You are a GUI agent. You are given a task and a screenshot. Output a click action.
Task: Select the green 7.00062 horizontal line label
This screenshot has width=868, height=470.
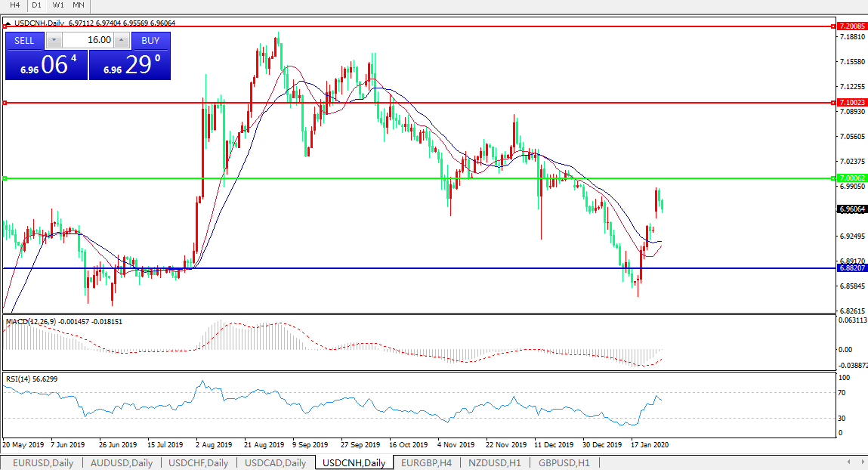pos(852,178)
